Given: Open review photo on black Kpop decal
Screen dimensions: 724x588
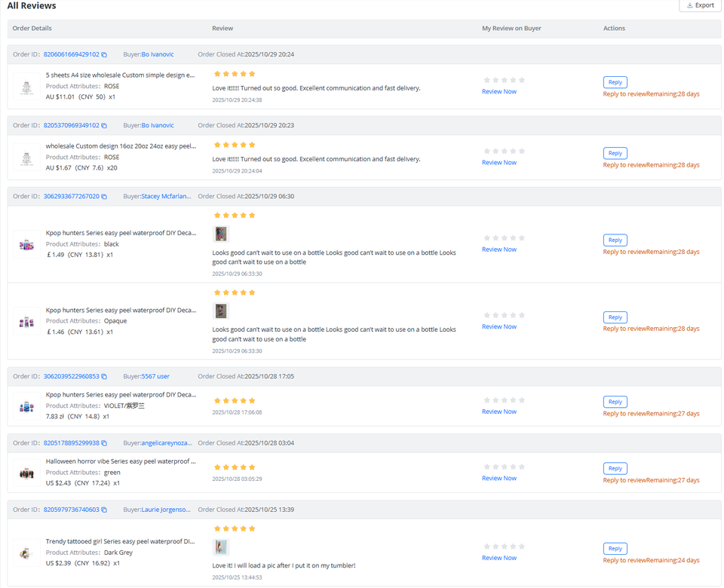Looking at the screenshot, I should click(220, 234).
